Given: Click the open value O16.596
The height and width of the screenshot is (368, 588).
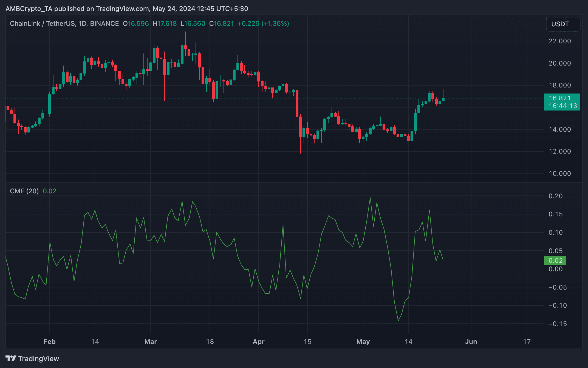Looking at the screenshot, I should point(136,24).
